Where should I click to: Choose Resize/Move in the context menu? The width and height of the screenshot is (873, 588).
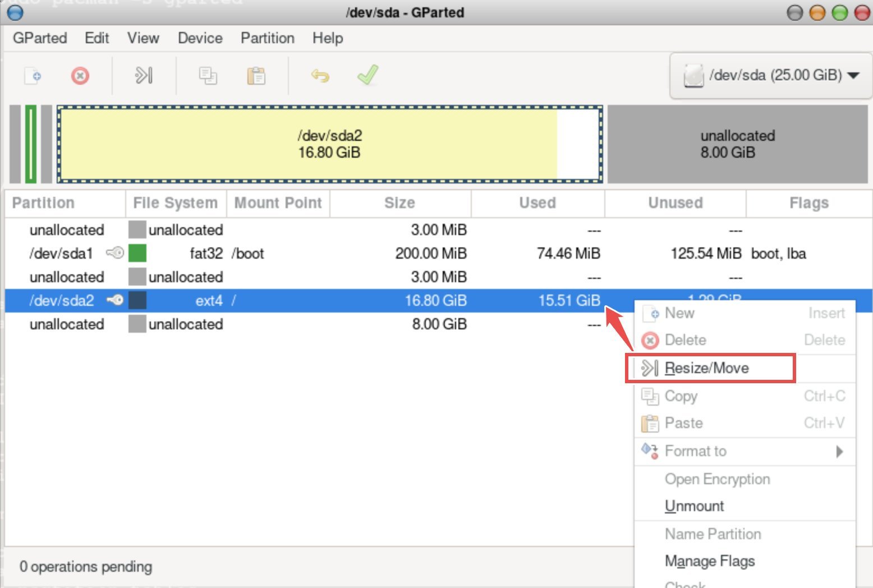click(x=745, y=368)
